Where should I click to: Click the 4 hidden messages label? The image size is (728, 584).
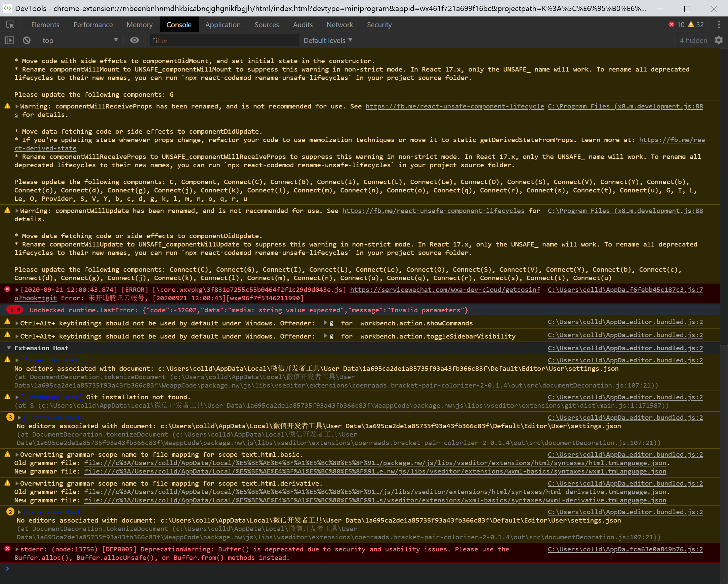(x=693, y=41)
